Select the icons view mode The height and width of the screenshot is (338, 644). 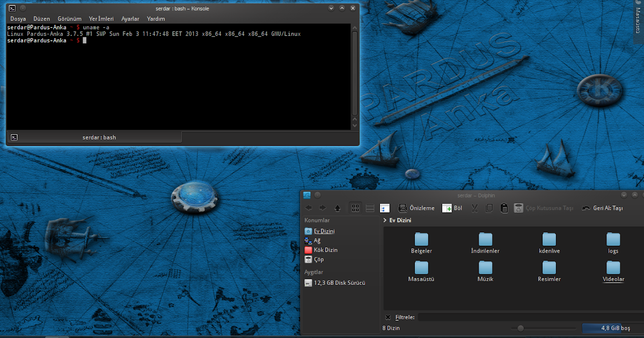pos(356,208)
